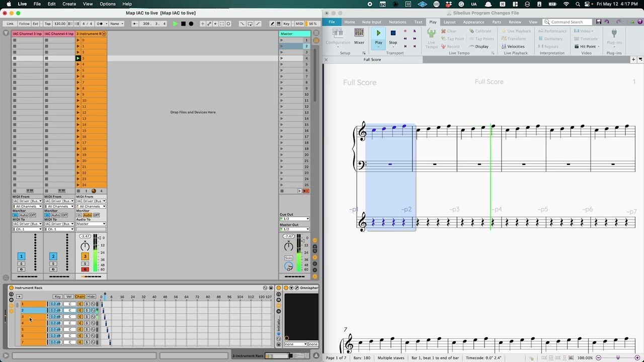This screenshot has width=644, height=362.
Task: Open Ableton's Create menu
Action: (69, 4)
